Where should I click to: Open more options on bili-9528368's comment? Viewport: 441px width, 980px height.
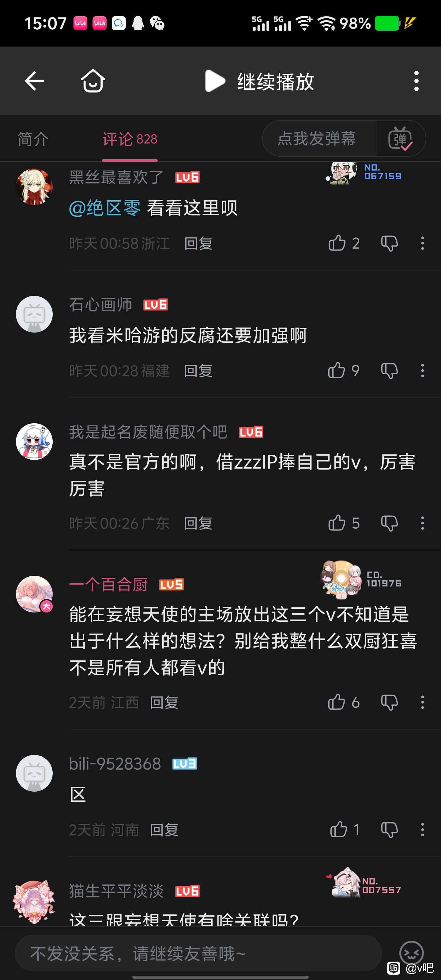422,830
